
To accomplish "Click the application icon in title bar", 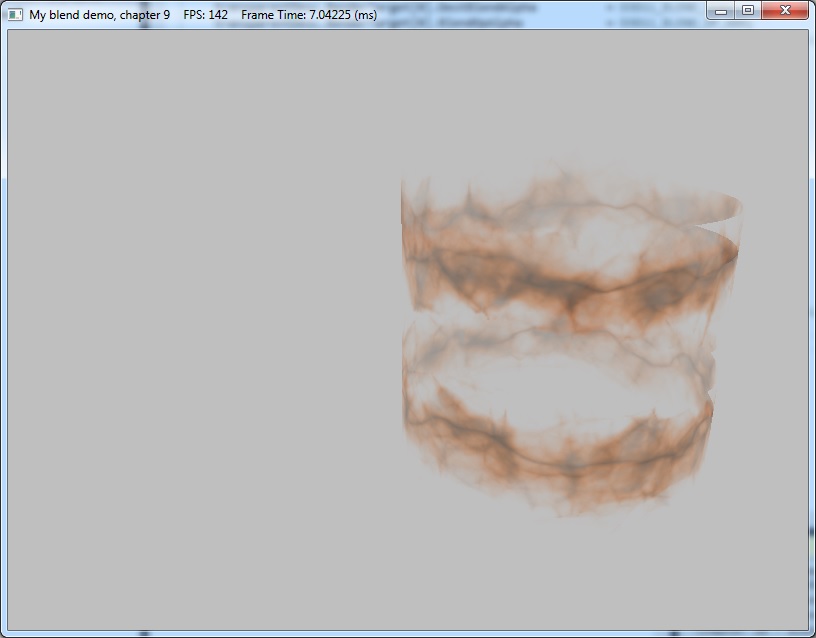I will 14,15.
